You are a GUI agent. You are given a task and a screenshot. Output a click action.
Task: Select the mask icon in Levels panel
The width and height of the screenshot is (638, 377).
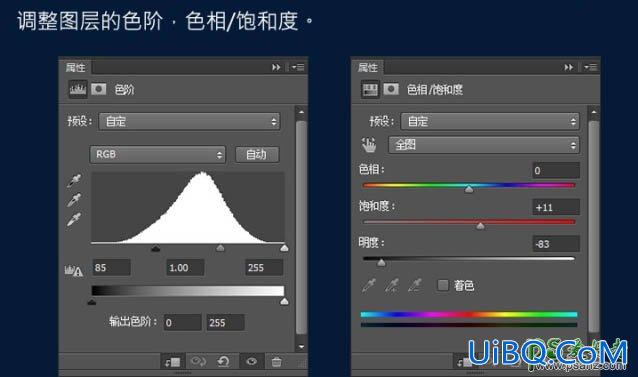pyautogui.click(x=98, y=89)
